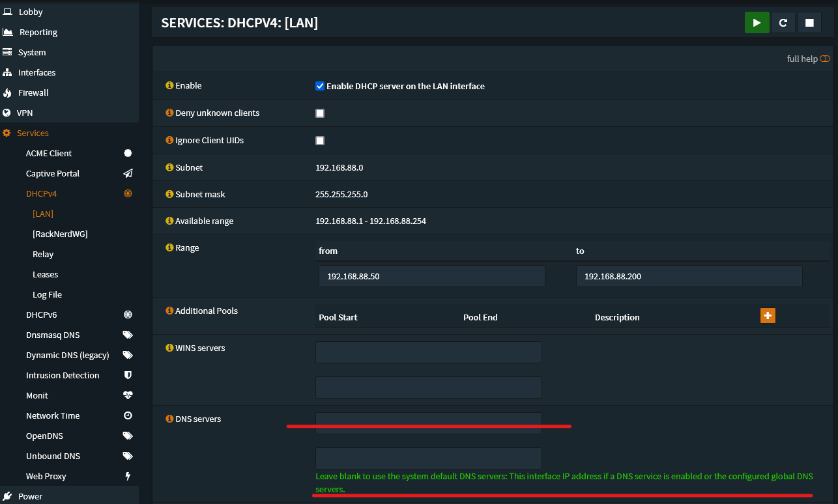The image size is (838, 504).
Task: Check the Deny unknown clients checkbox
Action: coord(320,113)
